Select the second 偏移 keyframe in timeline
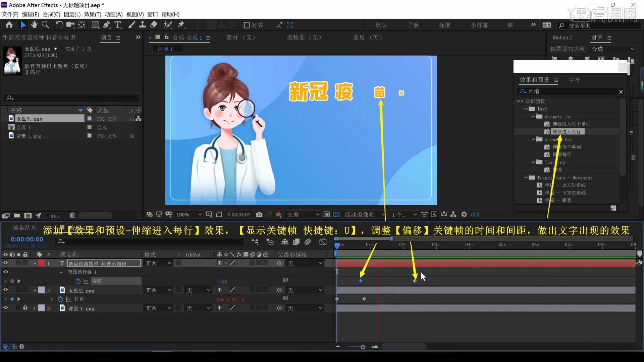 tap(415, 281)
